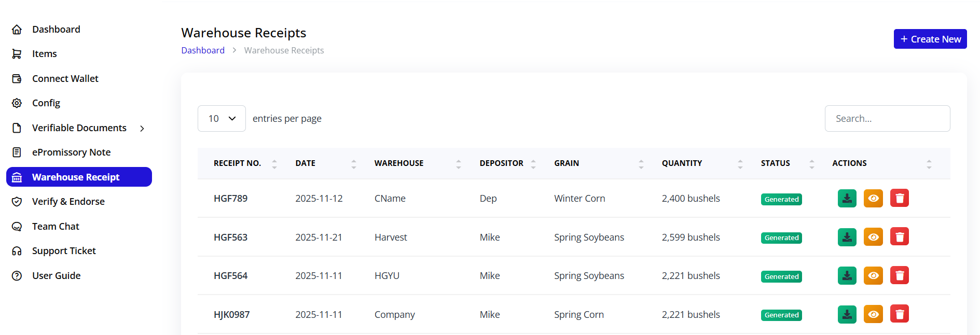The image size is (980, 335).
Task: Follow the Dashboard breadcrumb link
Action: coord(203,50)
